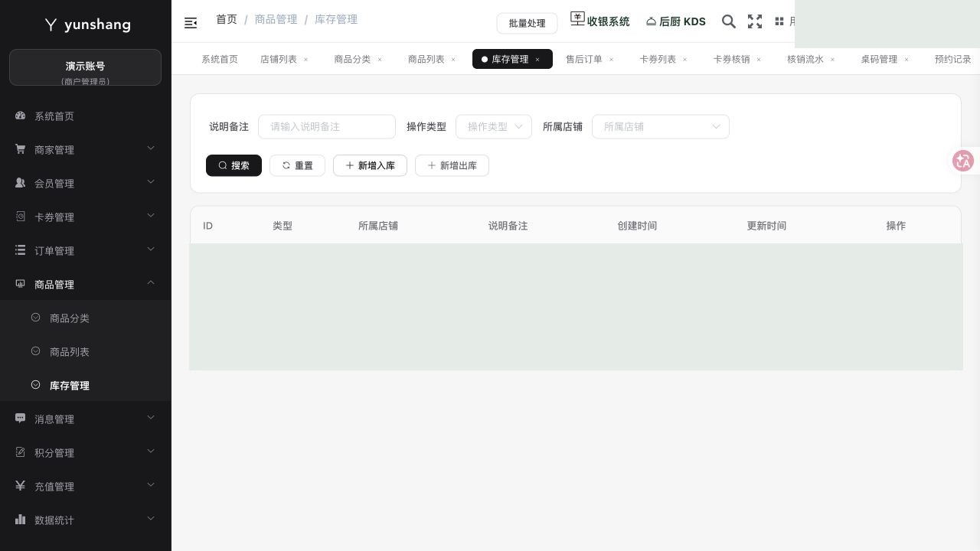Close the 售后订单 tab
Screen dimensions: 980x551
click(611, 60)
